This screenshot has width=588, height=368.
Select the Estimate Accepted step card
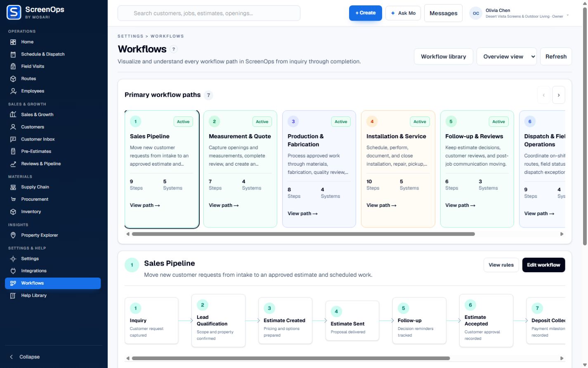tap(486, 321)
